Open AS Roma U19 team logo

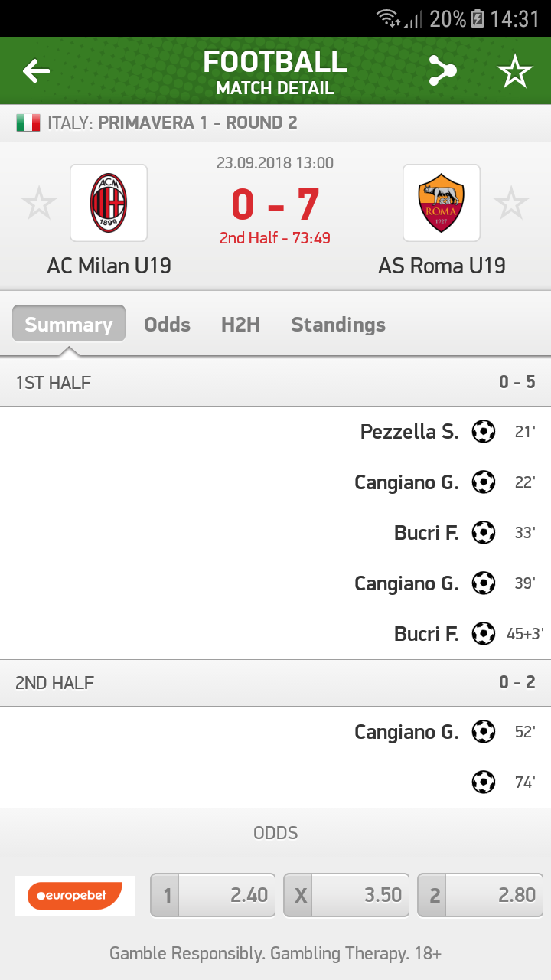click(x=442, y=203)
